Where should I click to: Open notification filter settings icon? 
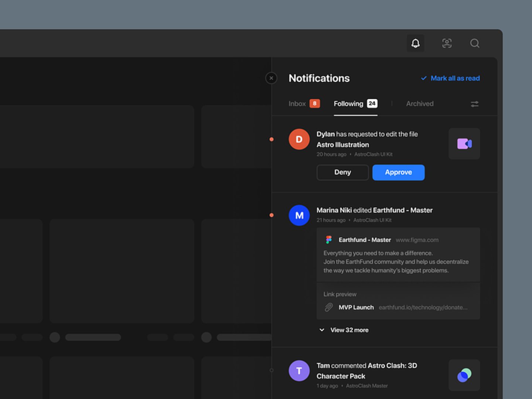pos(475,104)
